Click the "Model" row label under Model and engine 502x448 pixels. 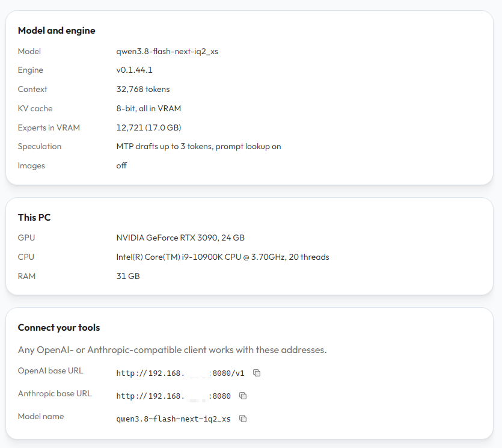[29, 51]
